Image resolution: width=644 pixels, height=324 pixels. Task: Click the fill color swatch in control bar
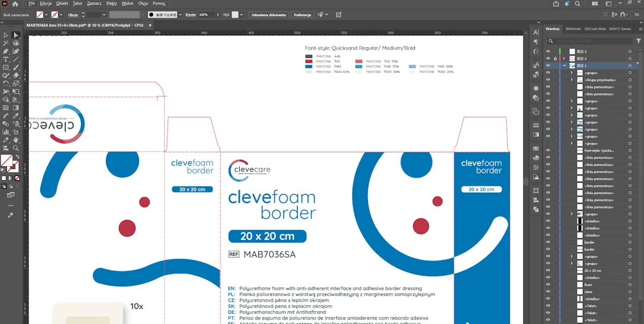[x=40, y=14]
